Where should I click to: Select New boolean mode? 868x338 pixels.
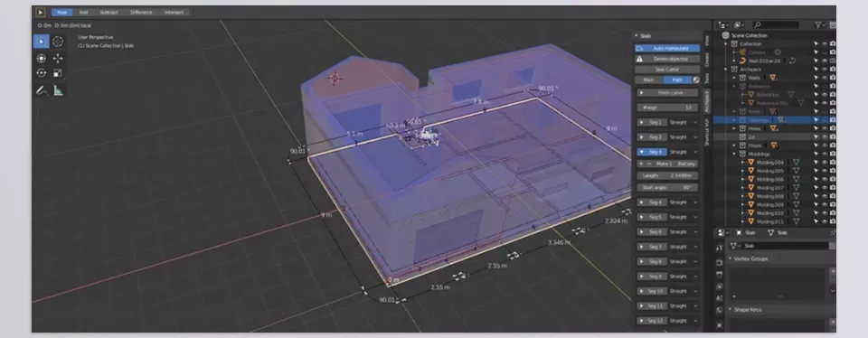point(62,12)
